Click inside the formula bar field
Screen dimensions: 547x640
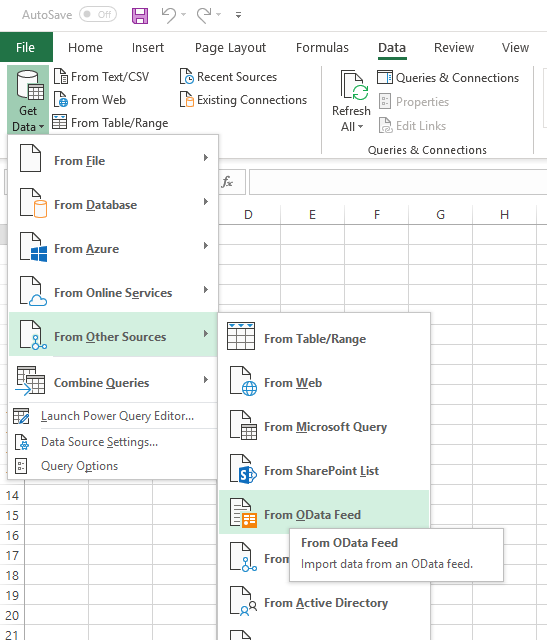click(x=398, y=182)
